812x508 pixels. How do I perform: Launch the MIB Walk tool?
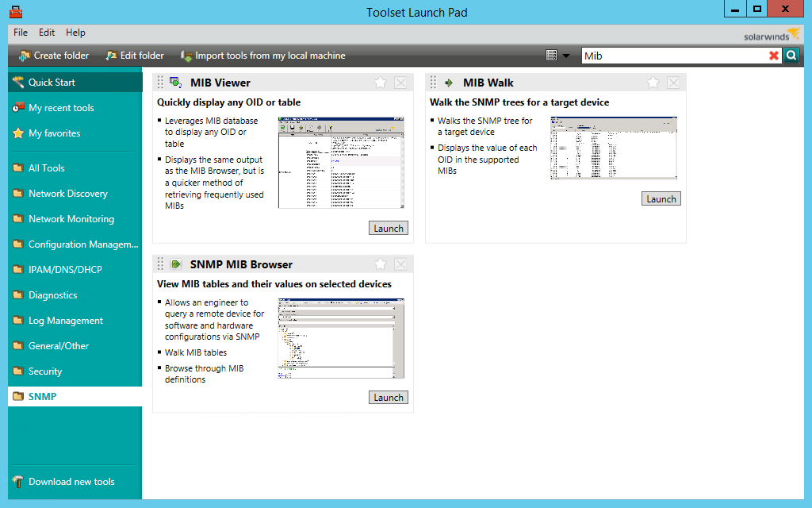pos(661,198)
